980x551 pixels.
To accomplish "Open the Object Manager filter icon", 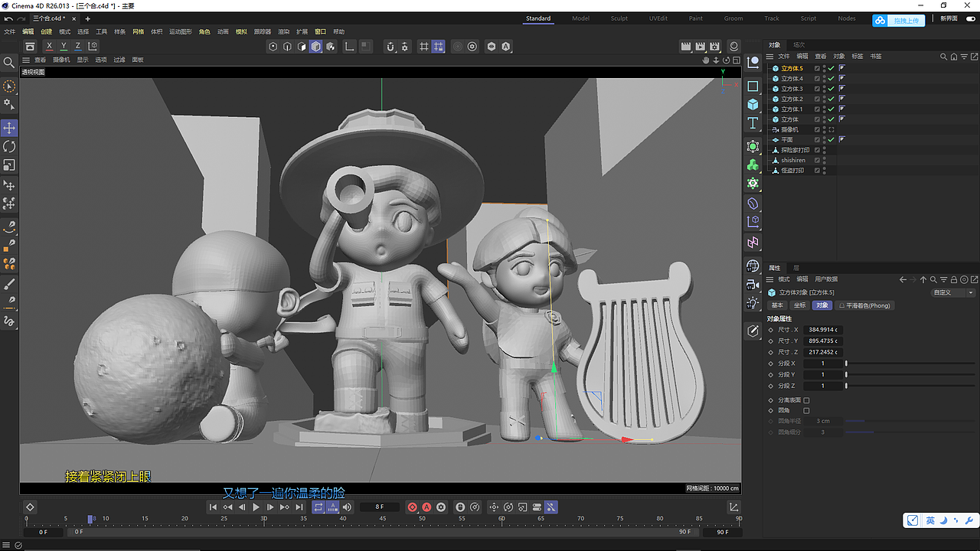I will pyautogui.click(x=962, y=57).
